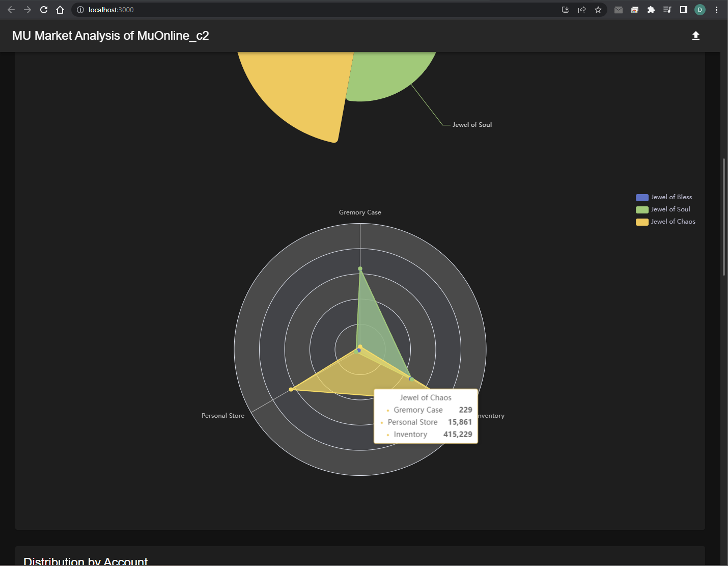
Task: Click the tooltip Gremory Case value 229
Action: point(465,410)
